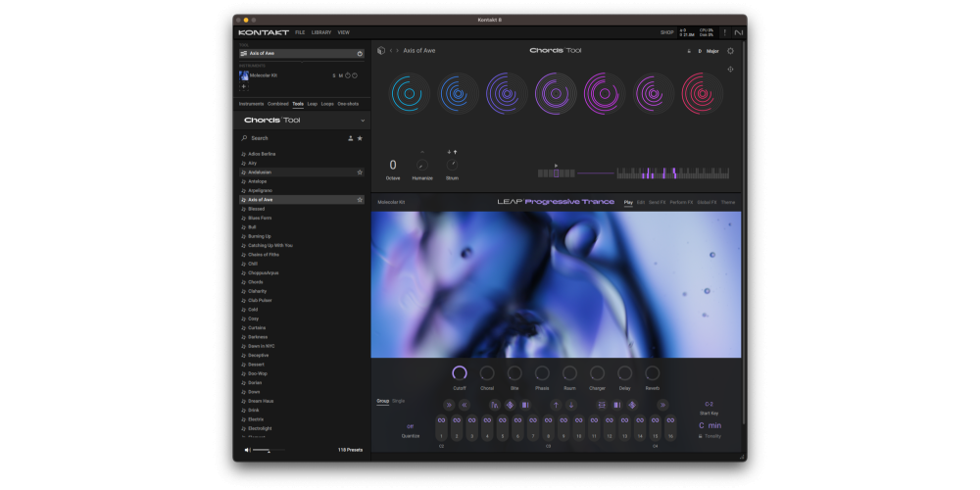This screenshot has height=490, width=980.
Task: Click the strum up arrow
Action: click(455, 152)
